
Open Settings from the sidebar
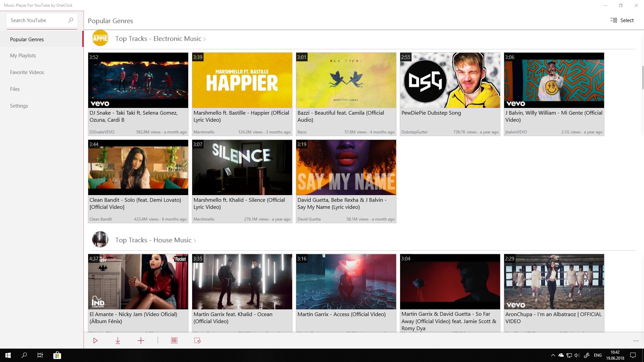(x=19, y=106)
